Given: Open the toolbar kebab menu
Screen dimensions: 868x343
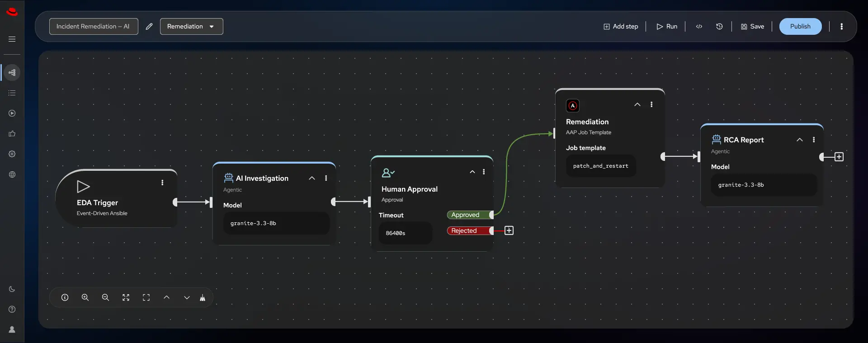Looking at the screenshot, I should tap(841, 26).
